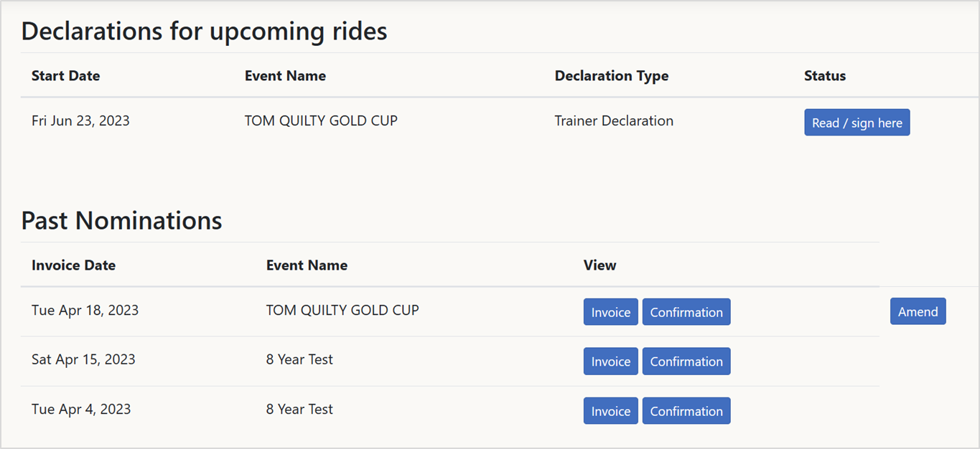
Task: Select the "Fri Jun 23, 2023" start date cell
Action: [80, 120]
